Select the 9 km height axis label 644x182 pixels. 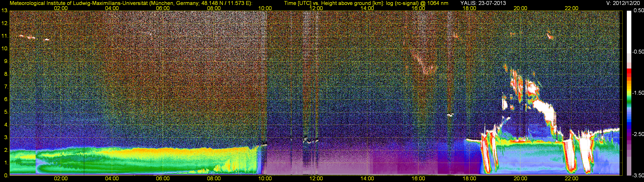6,62
